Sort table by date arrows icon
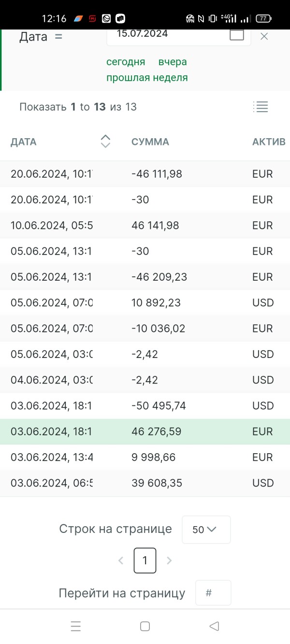The width and height of the screenshot is (290, 644). 105,141
